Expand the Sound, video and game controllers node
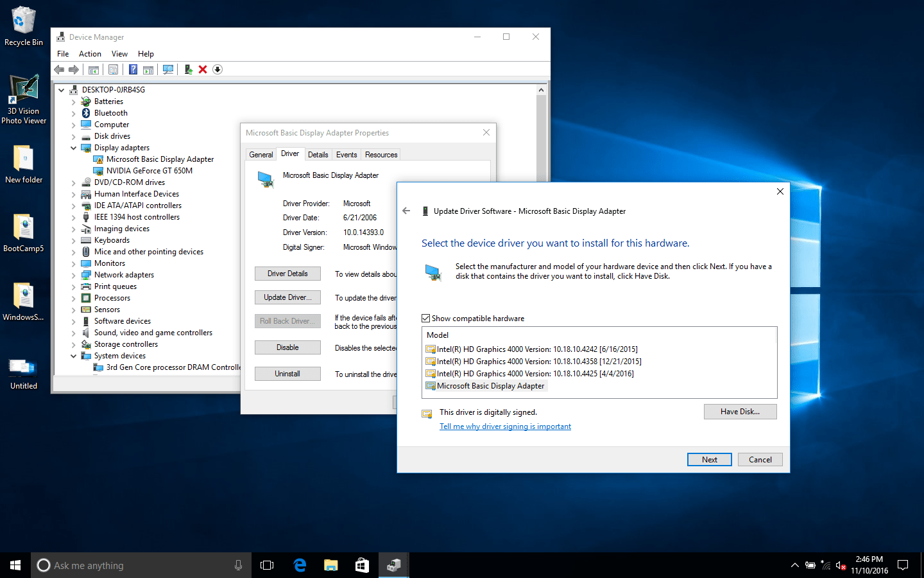 (73, 332)
